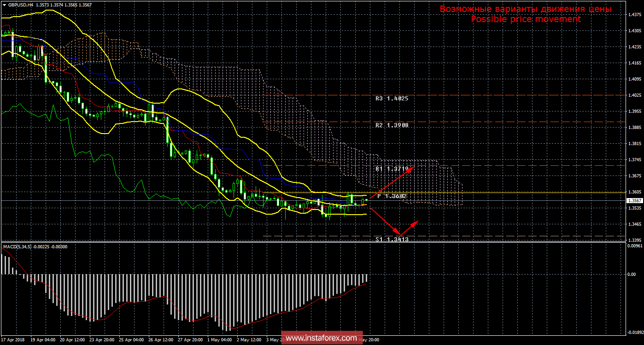Click the 1.4375 price axis label
This screenshot has height=345, width=644.
point(634,15)
